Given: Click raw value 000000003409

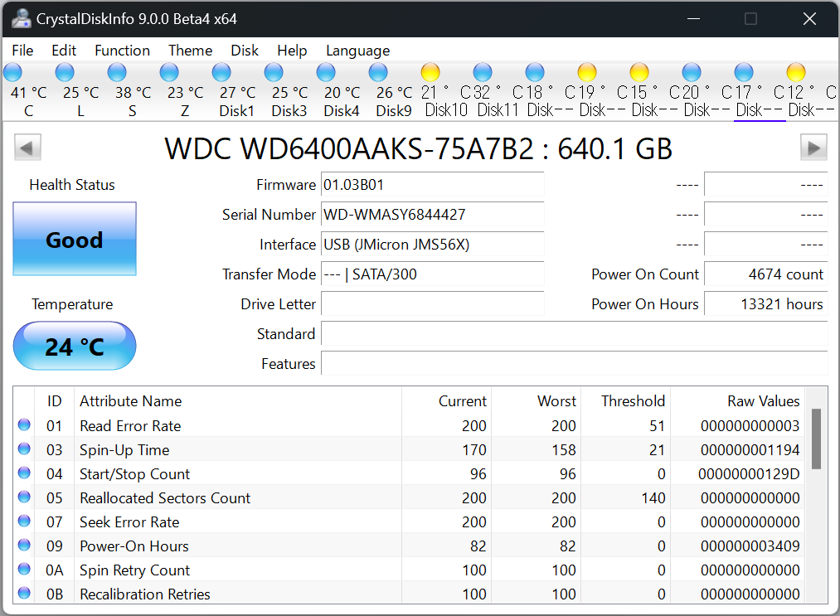Looking at the screenshot, I should (x=750, y=546).
